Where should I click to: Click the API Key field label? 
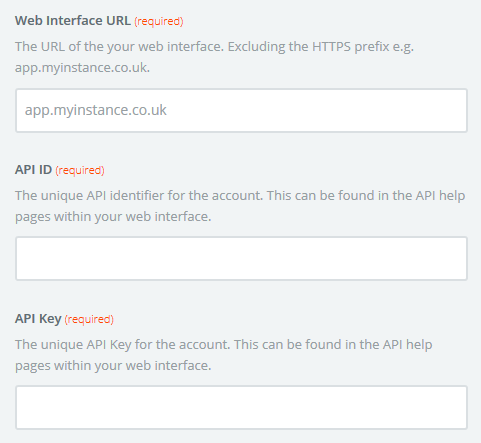click(x=38, y=319)
